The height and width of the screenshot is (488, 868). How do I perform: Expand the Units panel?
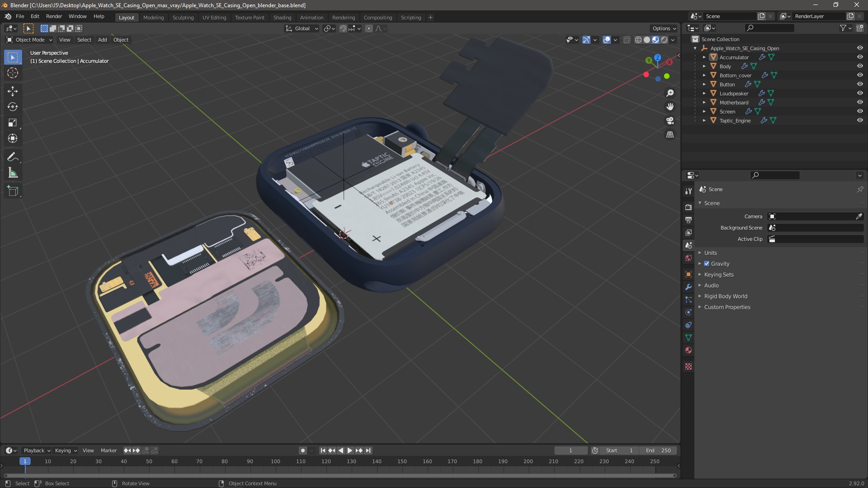(710, 253)
